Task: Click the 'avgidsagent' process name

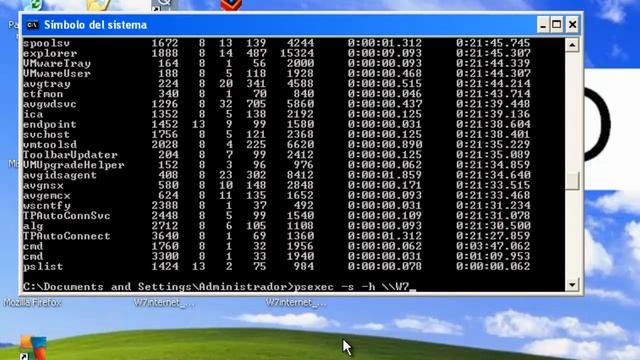Action: pyautogui.click(x=60, y=175)
